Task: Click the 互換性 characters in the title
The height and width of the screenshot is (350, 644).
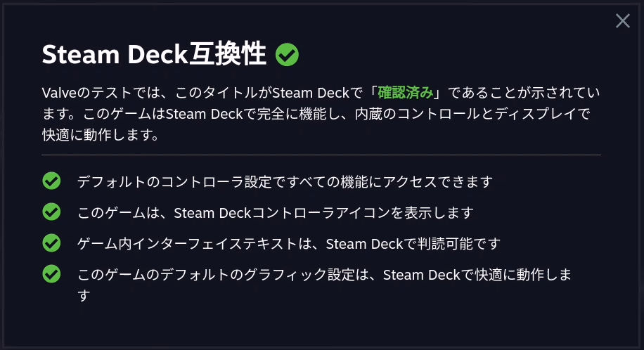Action: click(x=228, y=54)
